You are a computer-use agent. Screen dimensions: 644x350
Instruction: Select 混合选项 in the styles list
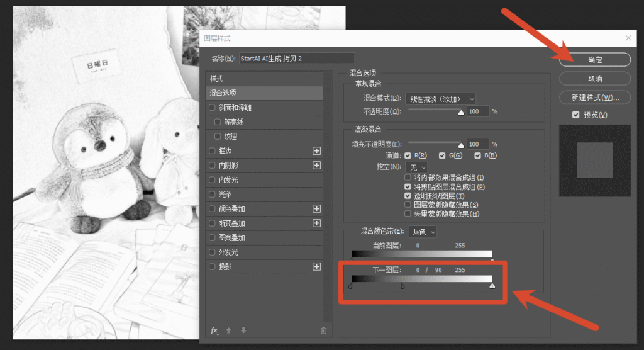click(264, 93)
